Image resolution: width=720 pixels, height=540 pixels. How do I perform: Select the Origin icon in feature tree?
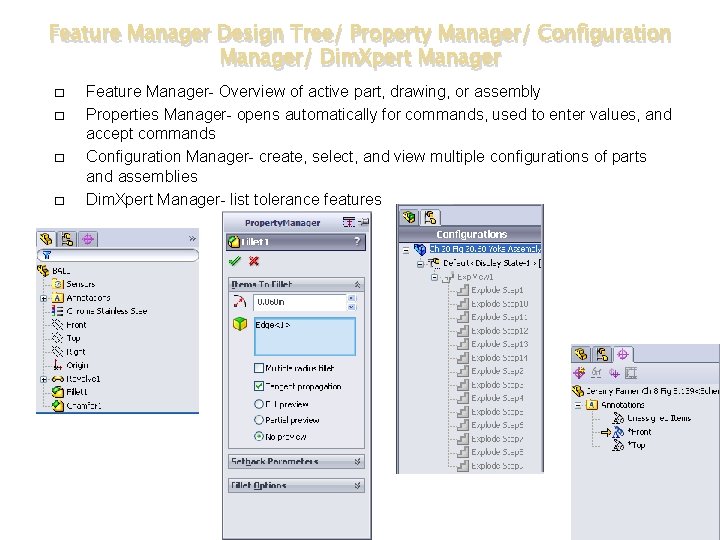(57, 365)
